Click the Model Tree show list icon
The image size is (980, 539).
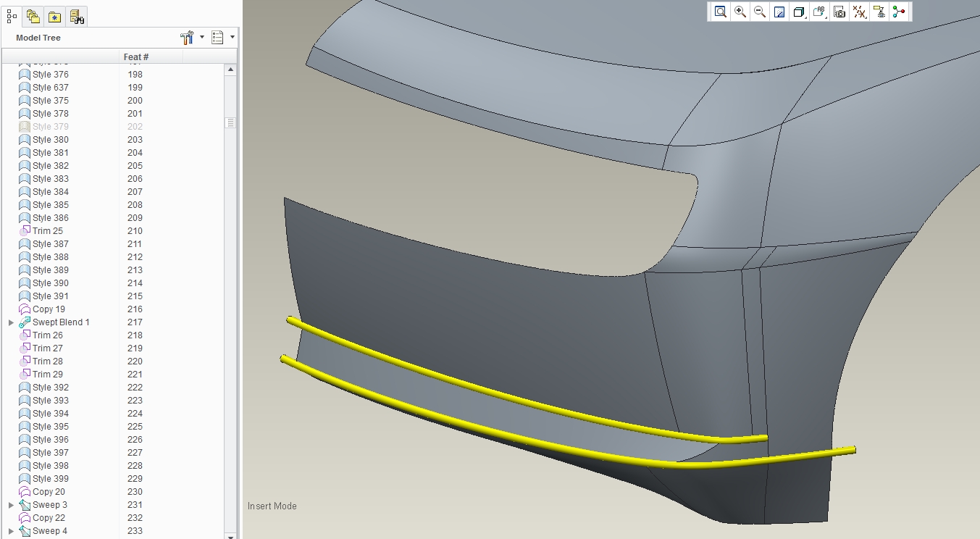217,38
